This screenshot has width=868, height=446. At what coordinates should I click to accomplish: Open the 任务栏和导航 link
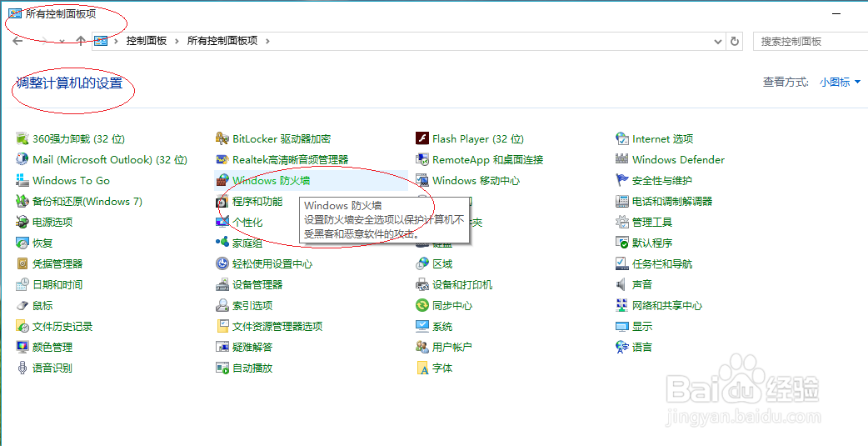click(662, 263)
